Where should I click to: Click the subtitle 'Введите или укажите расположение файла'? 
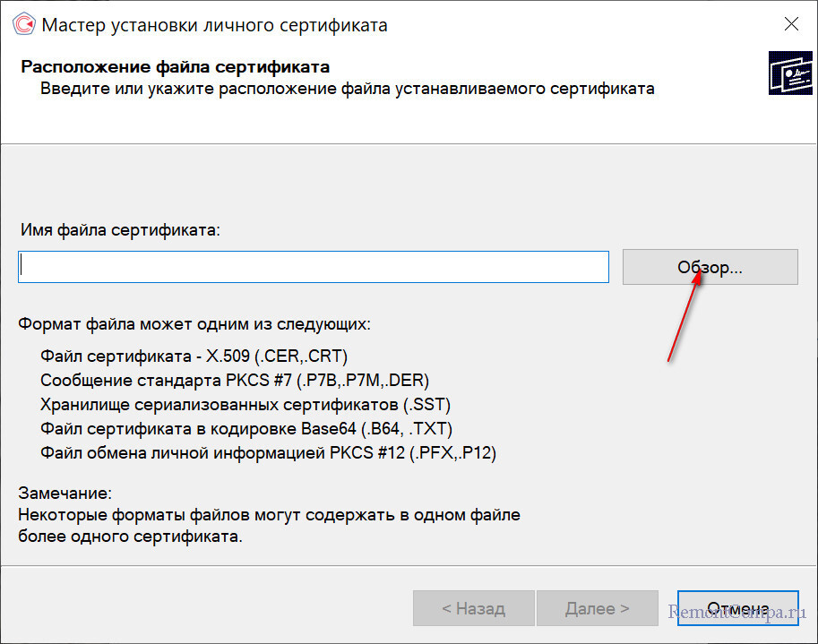click(348, 89)
